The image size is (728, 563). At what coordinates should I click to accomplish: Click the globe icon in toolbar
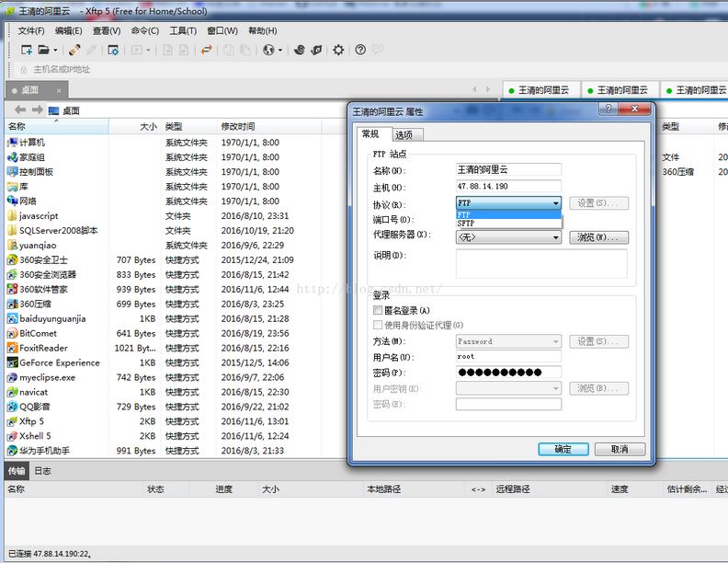click(x=268, y=50)
